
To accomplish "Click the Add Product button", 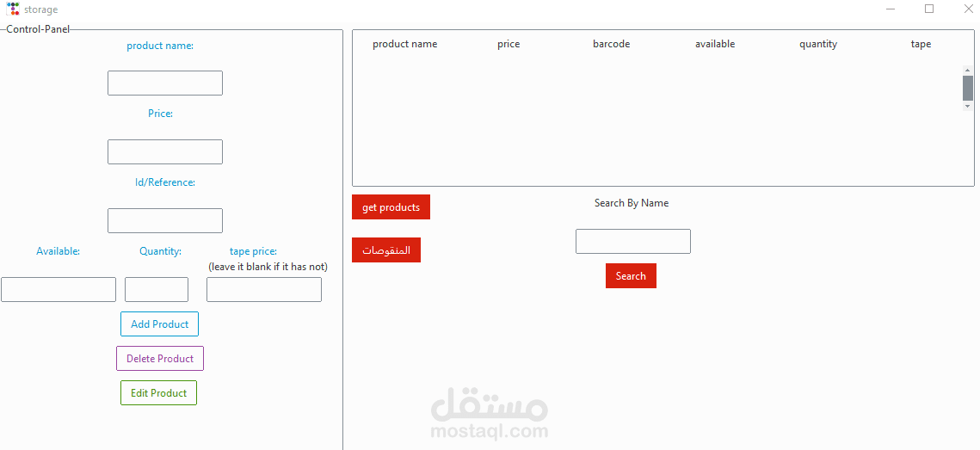I will [x=159, y=324].
